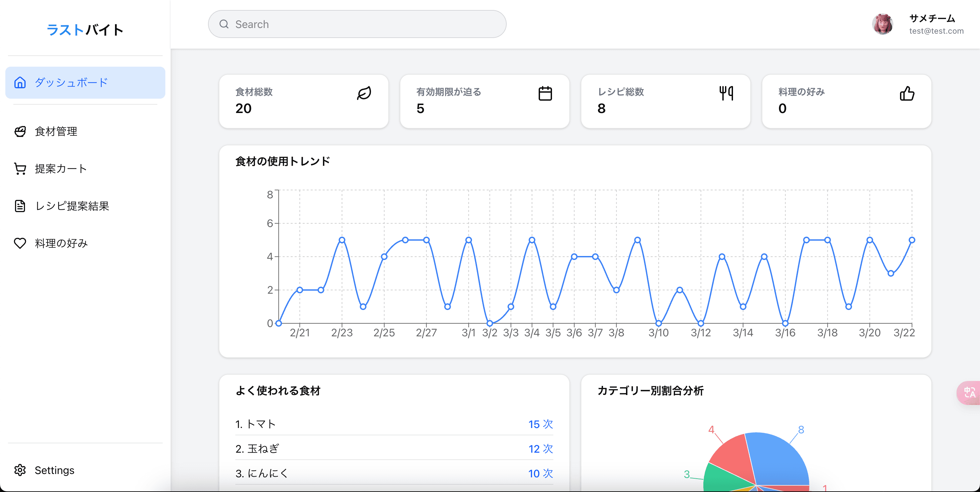Go to 食材管理 page

(x=56, y=131)
